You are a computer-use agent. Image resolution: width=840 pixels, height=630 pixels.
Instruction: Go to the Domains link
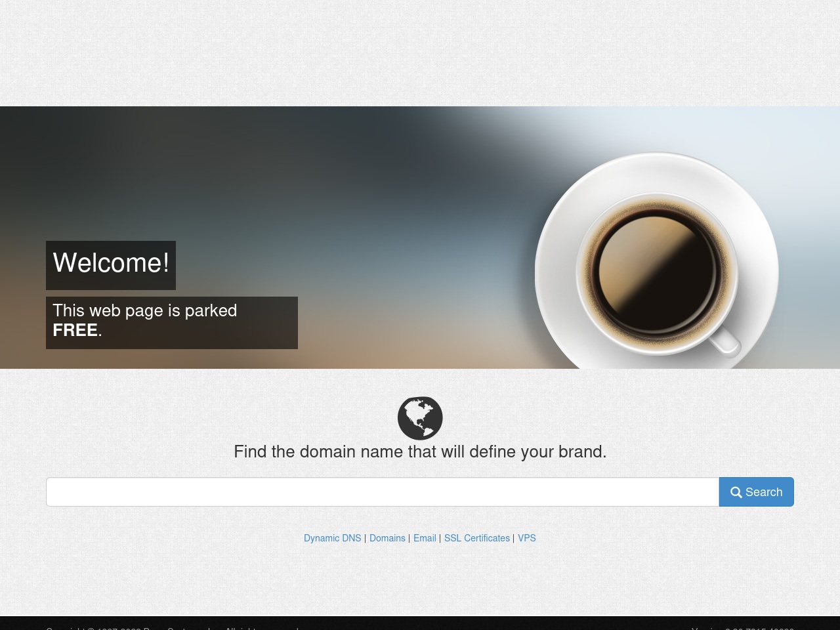click(387, 538)
